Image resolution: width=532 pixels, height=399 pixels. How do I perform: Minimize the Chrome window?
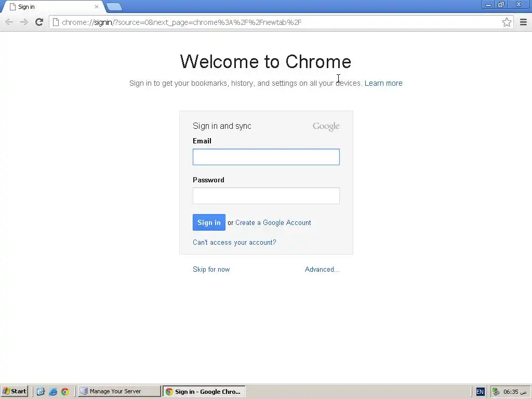tap(488, 5)
